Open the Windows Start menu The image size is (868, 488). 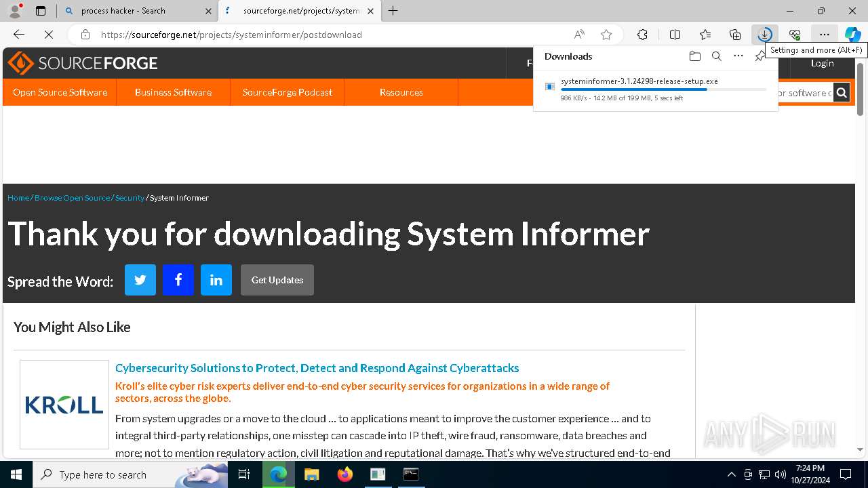(16, 474)
